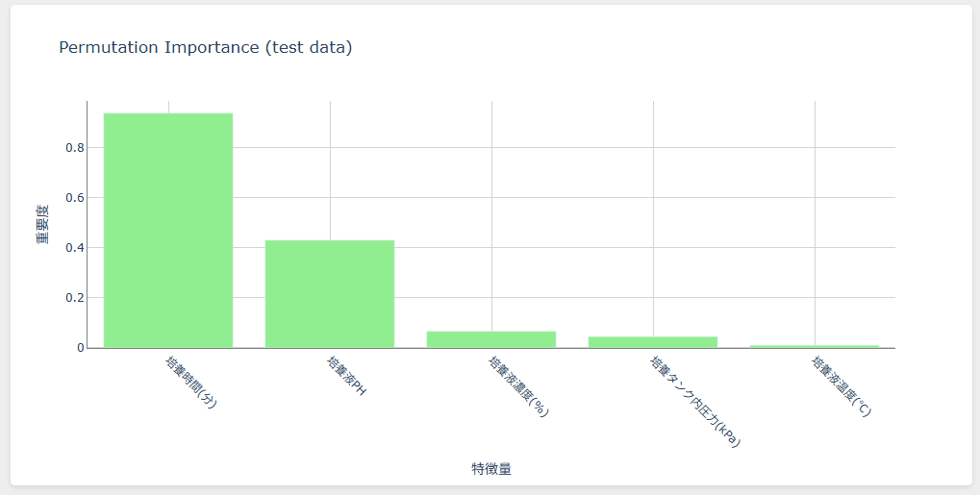This screenshot has width=980, height=495.
Task: Click the 培養液濃度(%) bar
Action: (x=491, y=339)
